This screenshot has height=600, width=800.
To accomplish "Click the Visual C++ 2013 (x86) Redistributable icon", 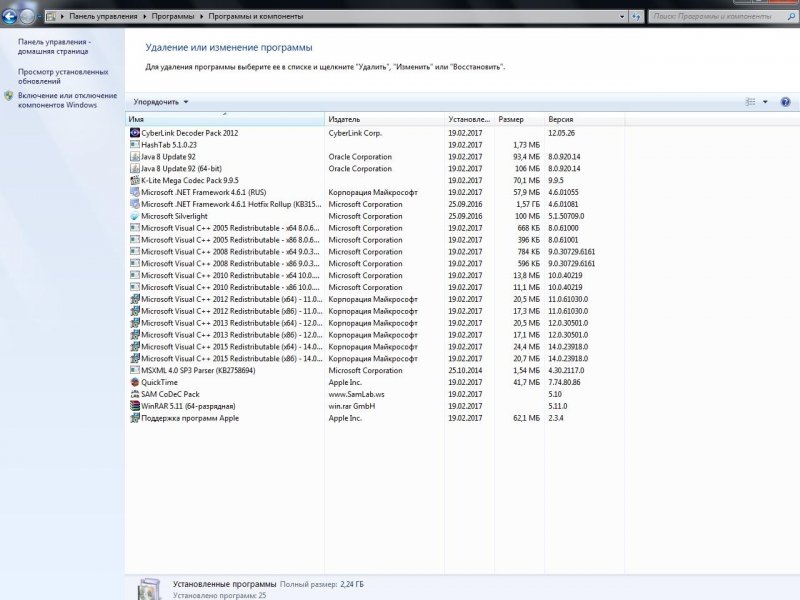I will 135,335.
